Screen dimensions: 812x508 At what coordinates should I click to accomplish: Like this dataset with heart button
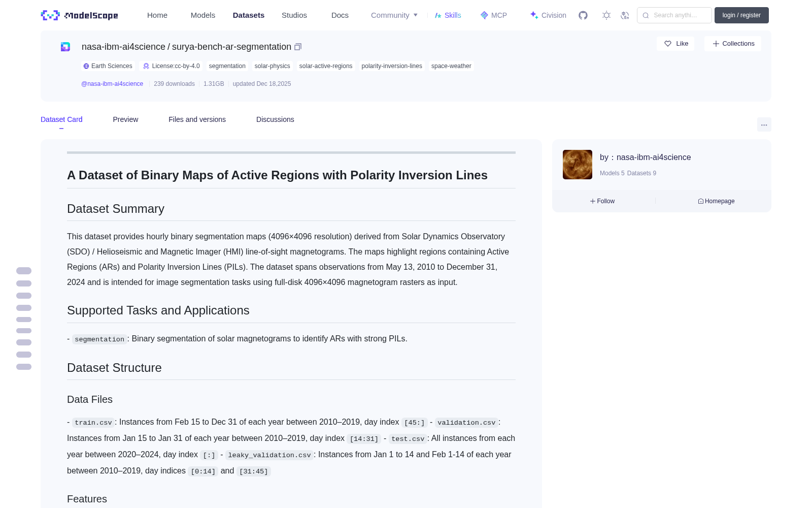pos(676,44)
